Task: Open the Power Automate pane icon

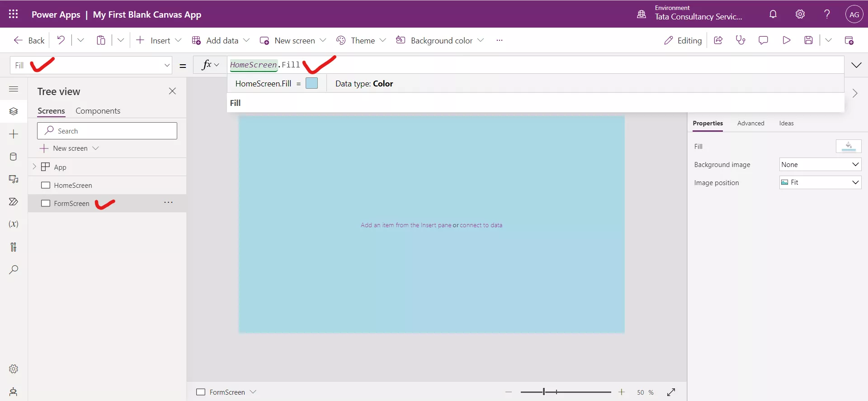Action: point(14,202)
